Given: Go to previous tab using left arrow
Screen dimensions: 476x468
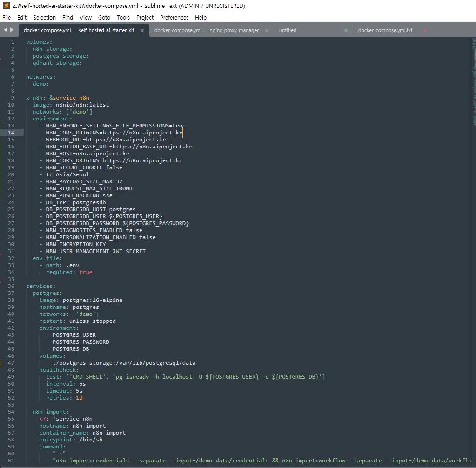Looking at the screenshot, I should pyautogui.click(x=6, y=30).
